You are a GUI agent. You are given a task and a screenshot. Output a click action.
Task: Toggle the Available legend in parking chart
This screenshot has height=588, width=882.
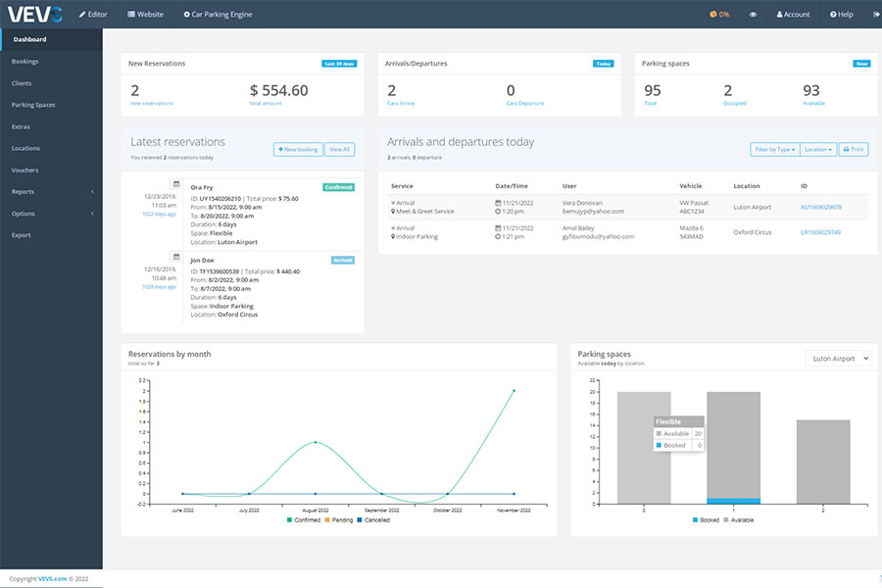(739, 520)
